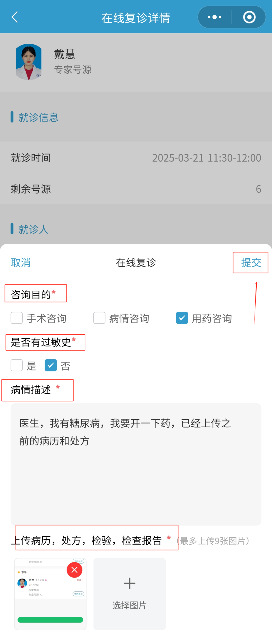
Task: Tap the 选择图片 label
Action: (129, 605)
